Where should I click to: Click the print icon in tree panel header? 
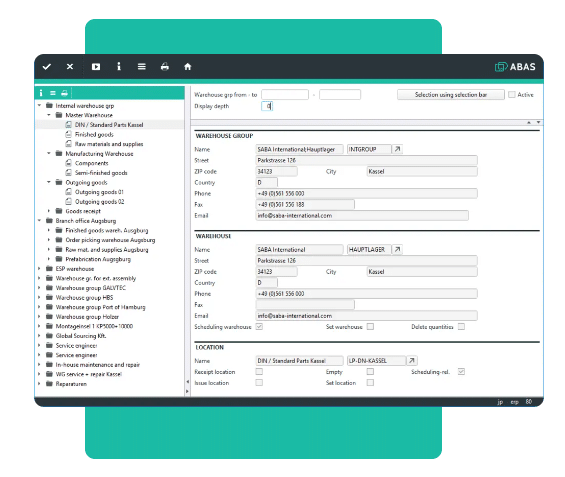click(64, 93)
